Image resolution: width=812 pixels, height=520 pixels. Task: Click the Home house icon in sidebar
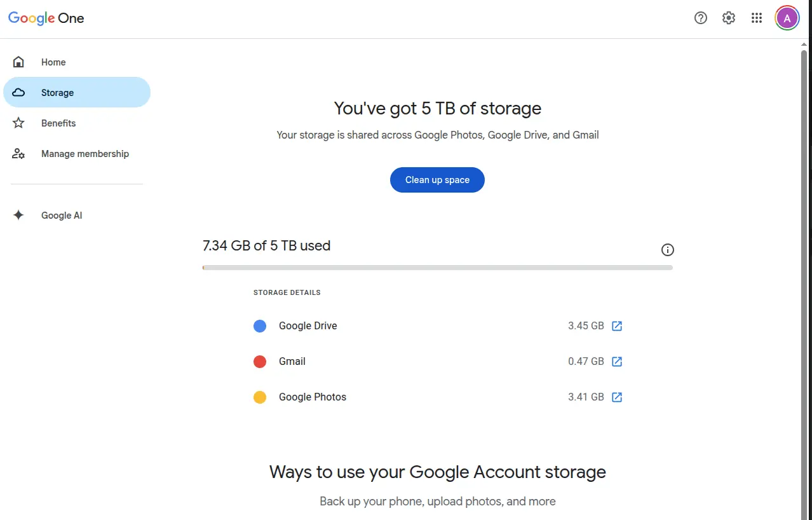(x=18, y=62)
